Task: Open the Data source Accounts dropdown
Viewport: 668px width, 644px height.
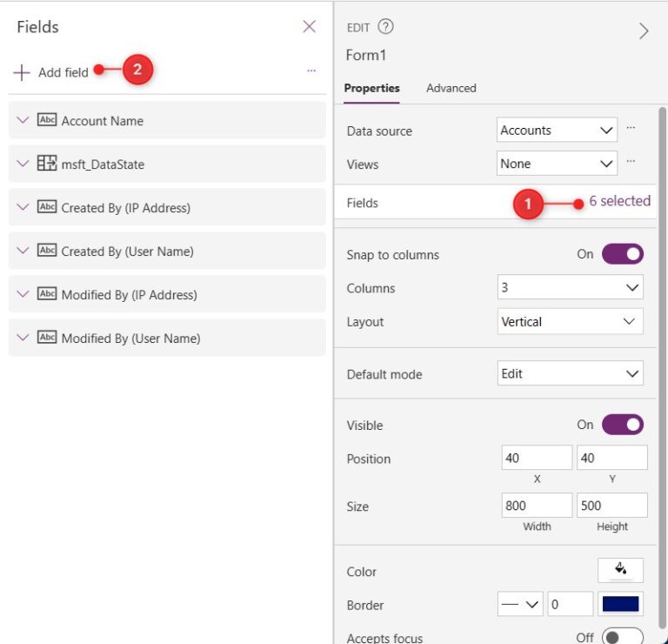Action: 557,131
